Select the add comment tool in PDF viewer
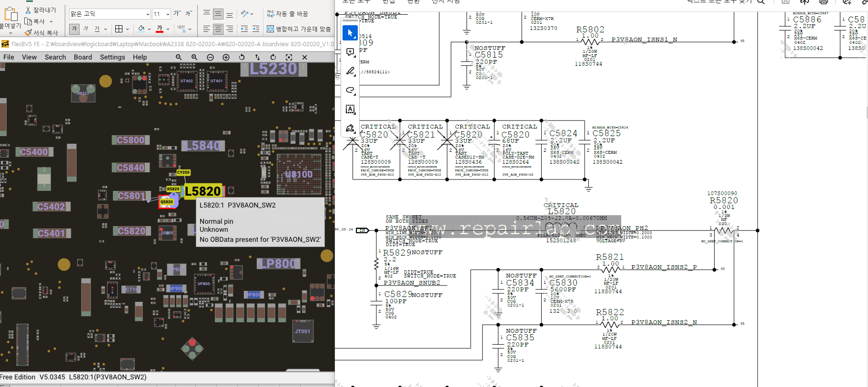This screenshot has width=868, height=387. [350, 52]
